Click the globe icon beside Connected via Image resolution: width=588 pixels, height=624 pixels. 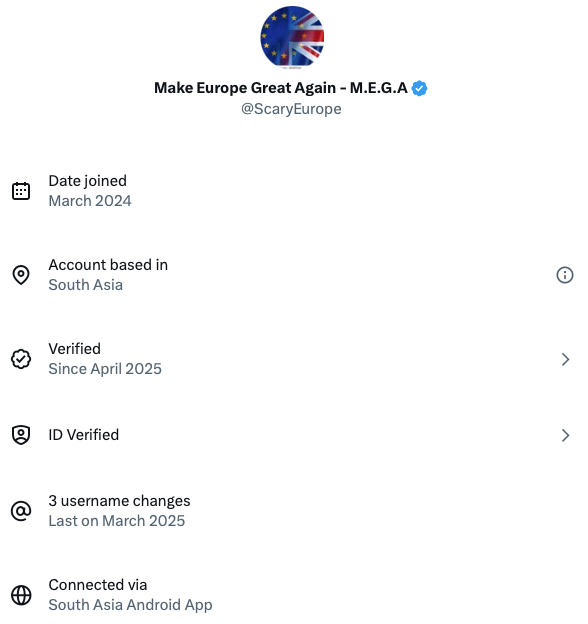21,595
